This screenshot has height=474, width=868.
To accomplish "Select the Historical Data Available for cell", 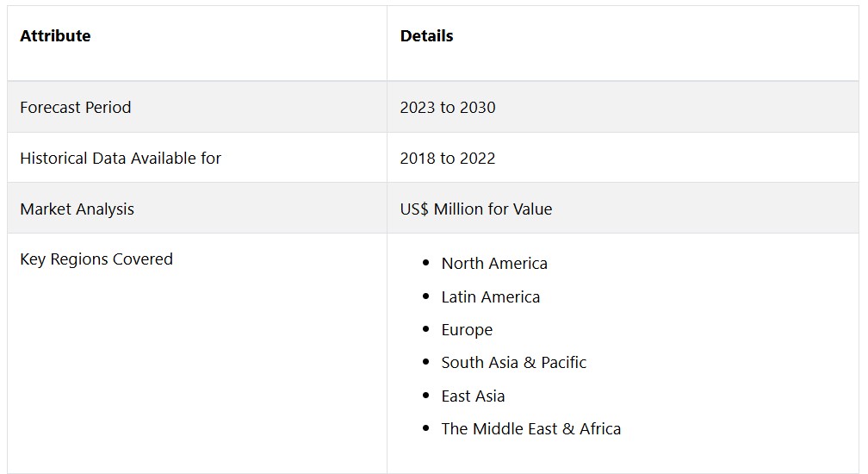I will [x=121, y=159].
